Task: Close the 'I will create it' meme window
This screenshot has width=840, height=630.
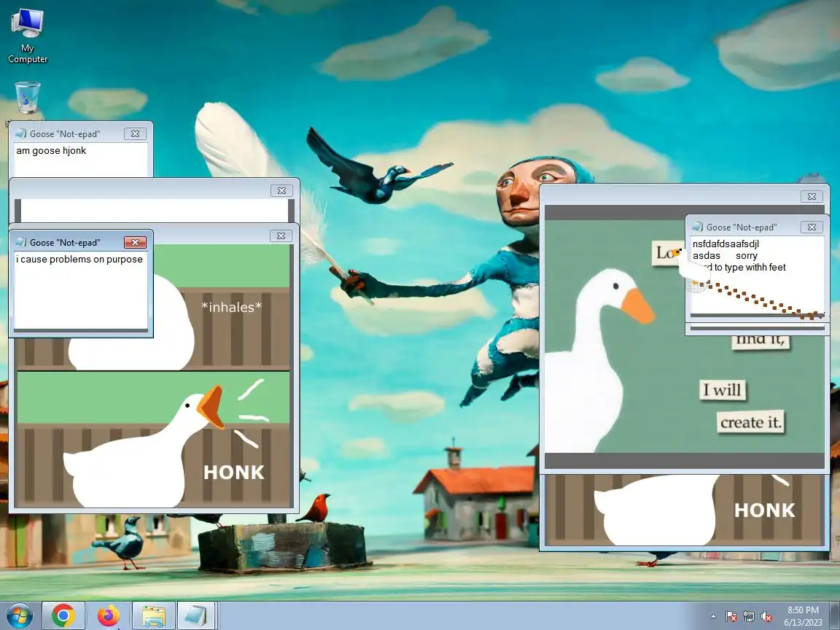Action: [x=812, y=197]
